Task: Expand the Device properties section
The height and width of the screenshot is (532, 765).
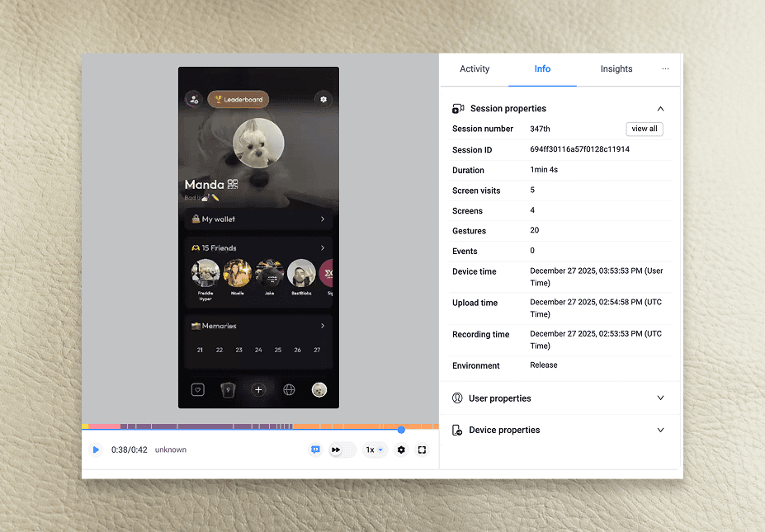Action: [x=660, y=430]
